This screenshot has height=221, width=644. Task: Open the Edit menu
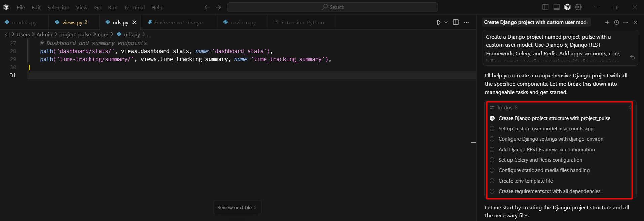(36, 7)
